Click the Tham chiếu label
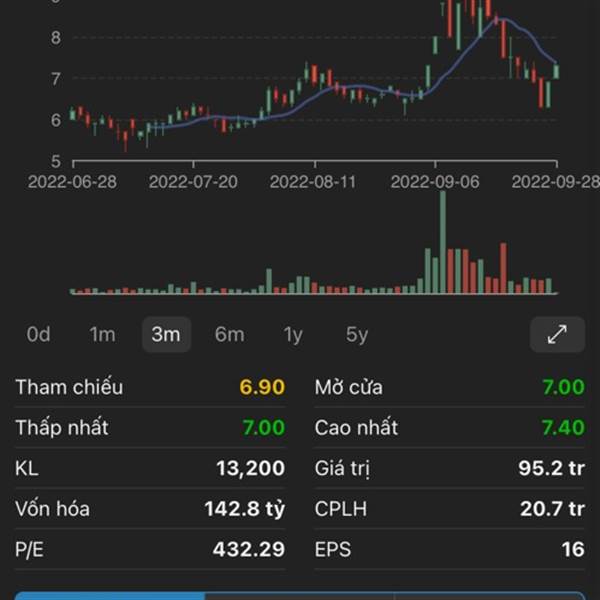 point(69,387)
